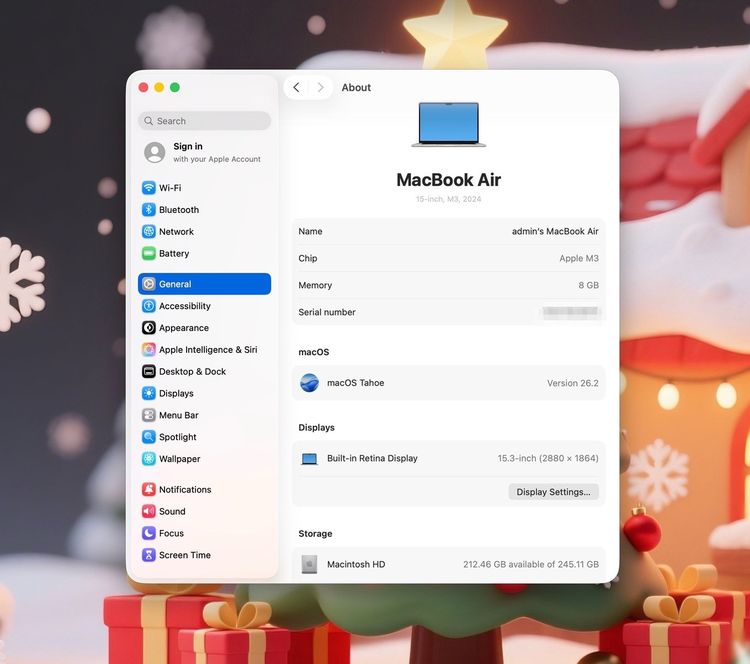The width and height of the screenshot is (750, 664).
Task: Click the Built-in Retina Display laptop icon
Action: click(309, 459)
